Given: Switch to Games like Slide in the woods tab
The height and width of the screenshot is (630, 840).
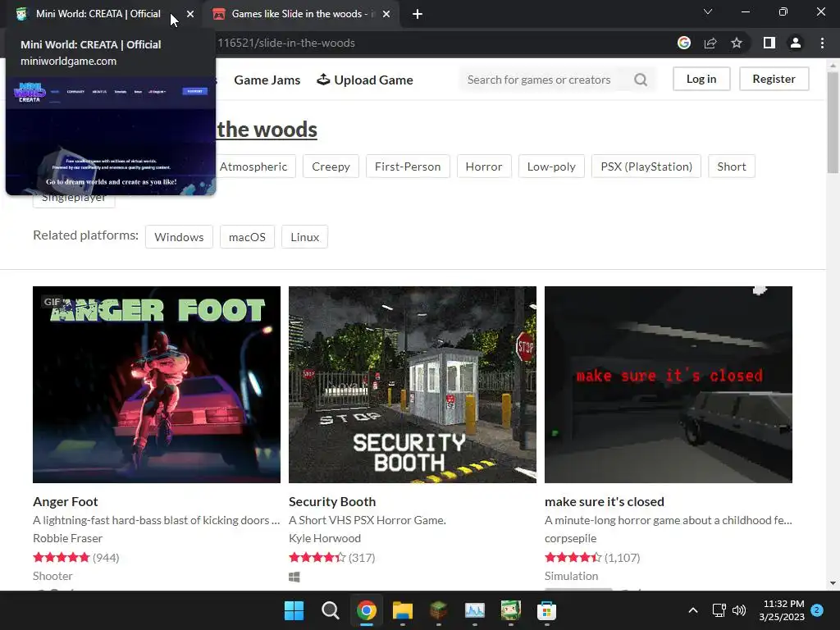Looking at the screenshot, I should click(x=300, y=14).
